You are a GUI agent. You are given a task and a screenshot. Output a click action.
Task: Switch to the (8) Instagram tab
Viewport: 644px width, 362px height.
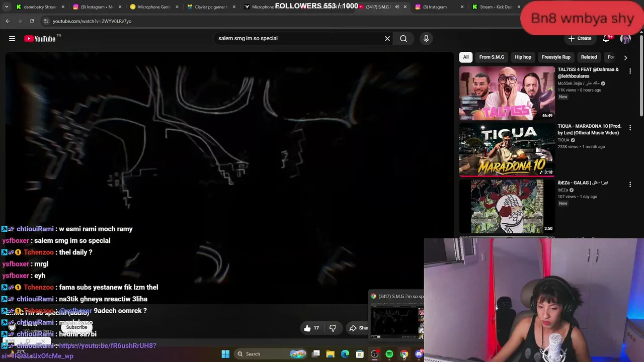pos(437,7)
